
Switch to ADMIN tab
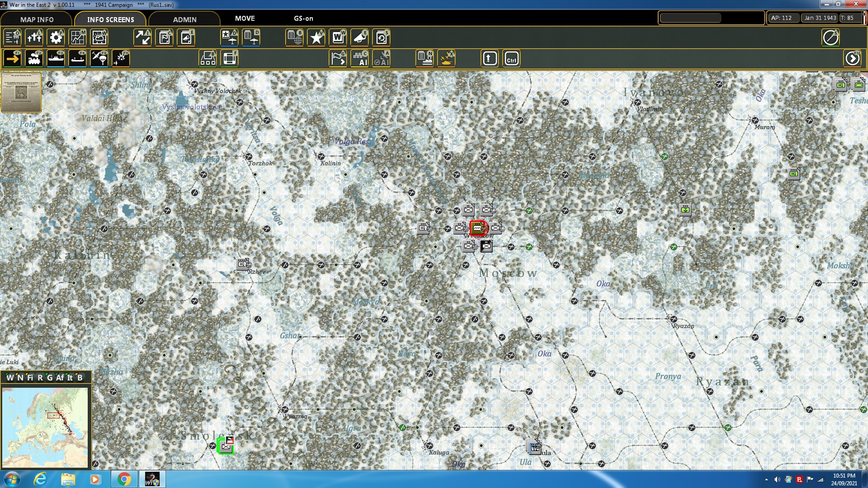pos(185,19)
